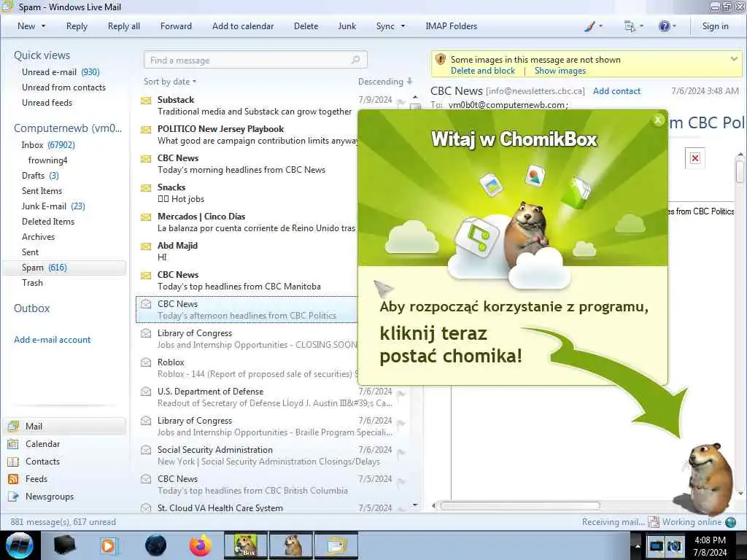The width and height of the screenshot is (747, 560).
Task: Open the Sort by date dropdown
Action: pyautogui.click(x=169, y=82)
